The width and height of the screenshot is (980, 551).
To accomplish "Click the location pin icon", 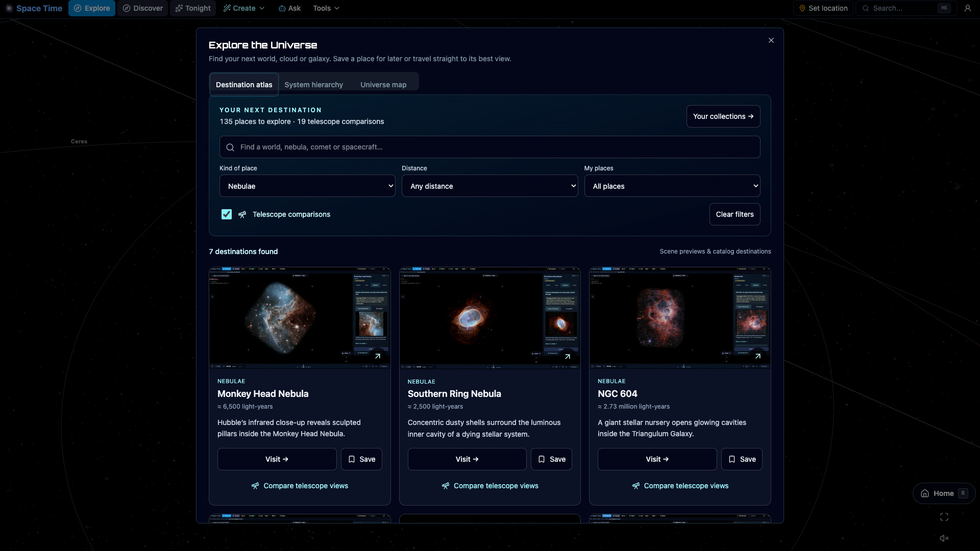I will pyautogui.click(x=802, y=8).
